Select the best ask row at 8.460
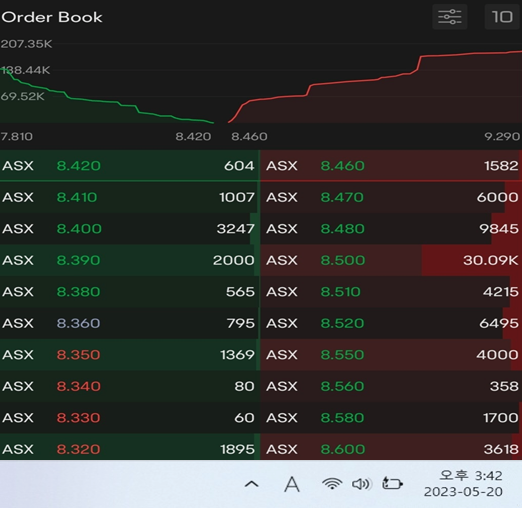 point(391,166)
